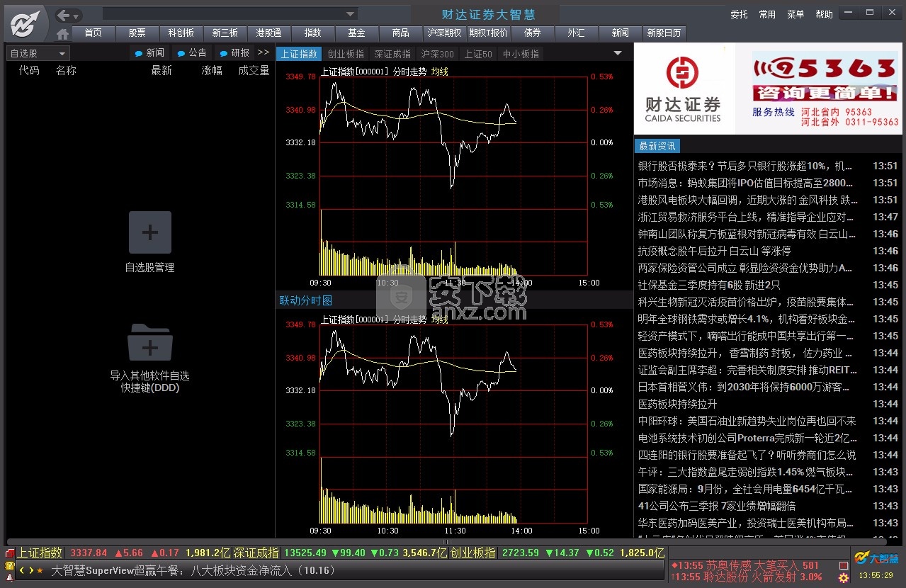This screenshot has height=588, width=906.
Task: Expand more options with the >> chevron
Action: click(x=264, y=52)
